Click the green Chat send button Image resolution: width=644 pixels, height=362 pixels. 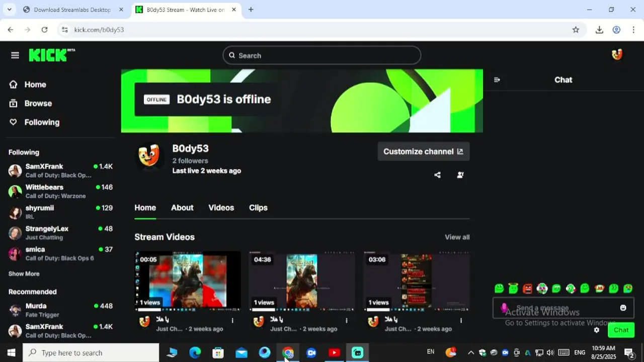621,330
